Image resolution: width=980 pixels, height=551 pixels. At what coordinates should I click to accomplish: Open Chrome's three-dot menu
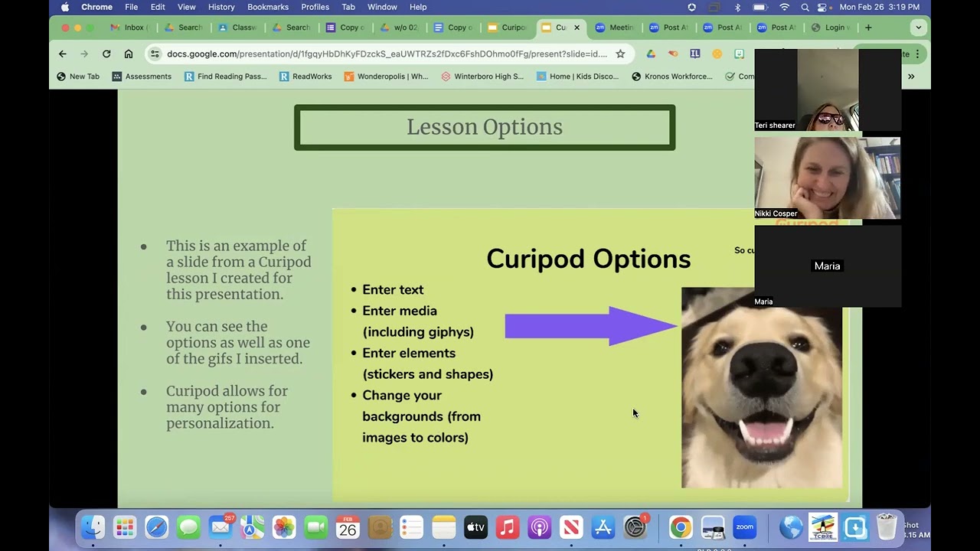click(x=917, y=54)
